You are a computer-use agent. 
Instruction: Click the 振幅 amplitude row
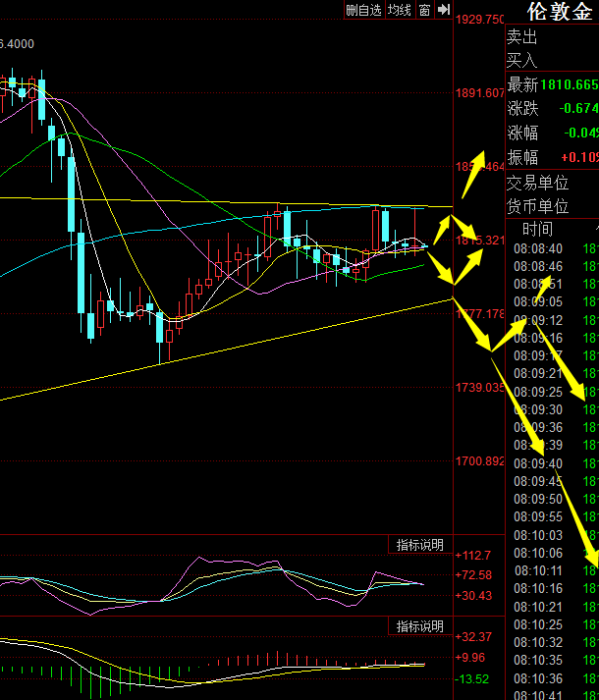523,157
